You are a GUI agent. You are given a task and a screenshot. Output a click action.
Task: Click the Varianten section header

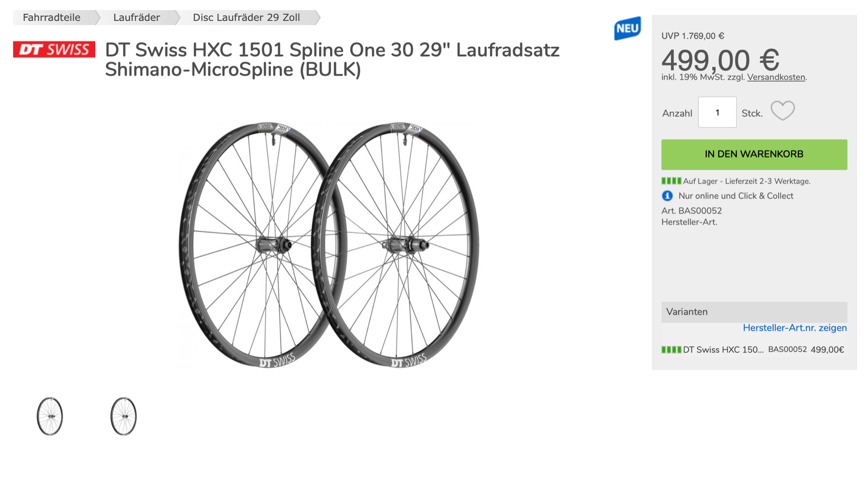[x=754, y=312]
